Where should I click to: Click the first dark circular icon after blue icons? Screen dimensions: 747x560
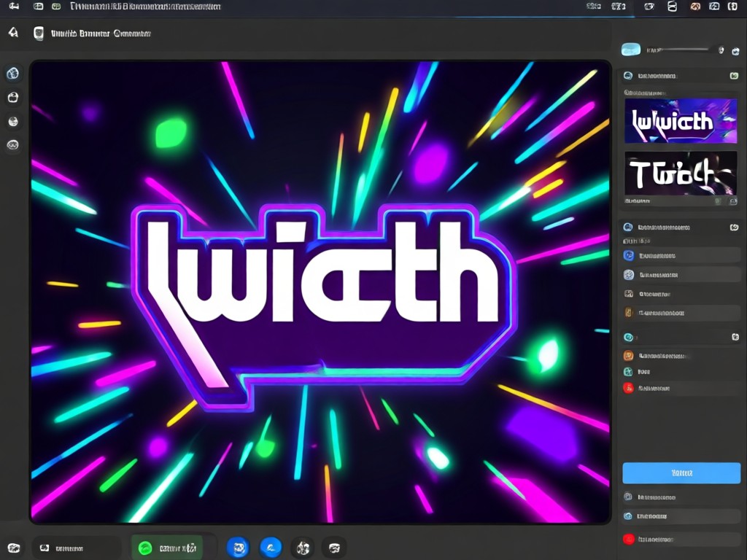click(x=303, y=548)
